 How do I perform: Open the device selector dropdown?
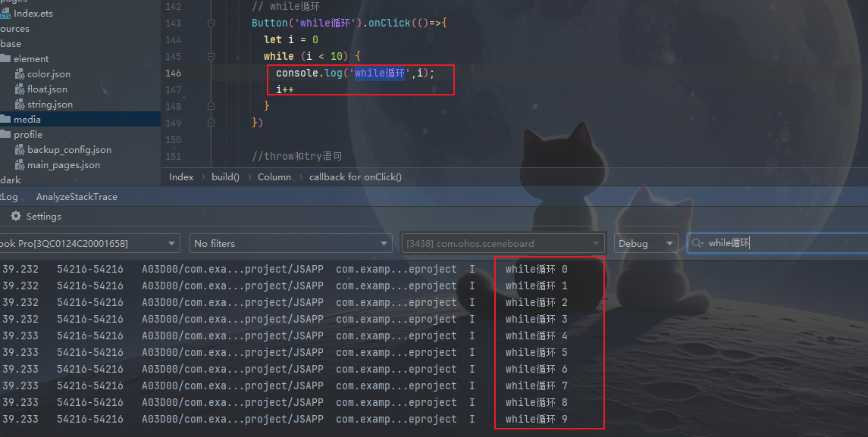point(89,243)
